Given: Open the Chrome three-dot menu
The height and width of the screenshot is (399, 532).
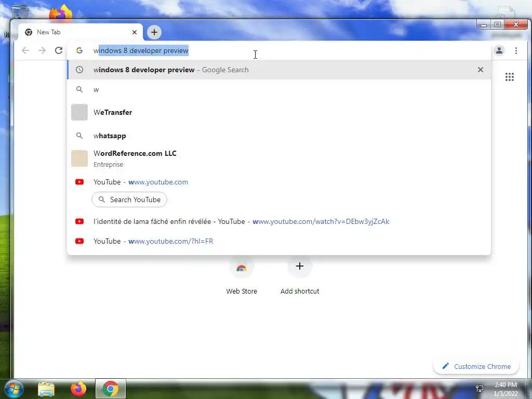Looking at the screenshot, I should click(x=516, y=50).
